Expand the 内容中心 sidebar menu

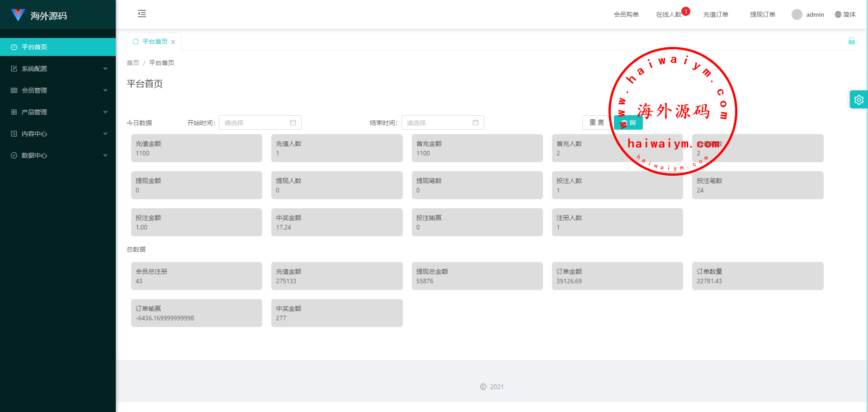pos(58,134)
